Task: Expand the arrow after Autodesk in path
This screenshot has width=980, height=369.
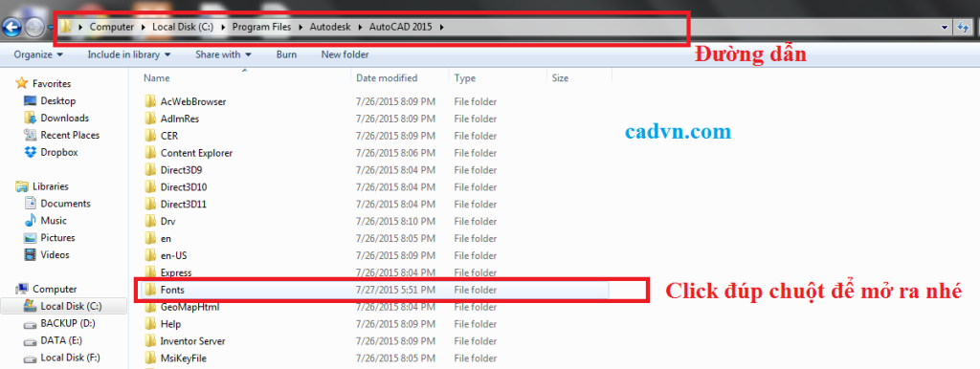Action: (x=360, y=28)
